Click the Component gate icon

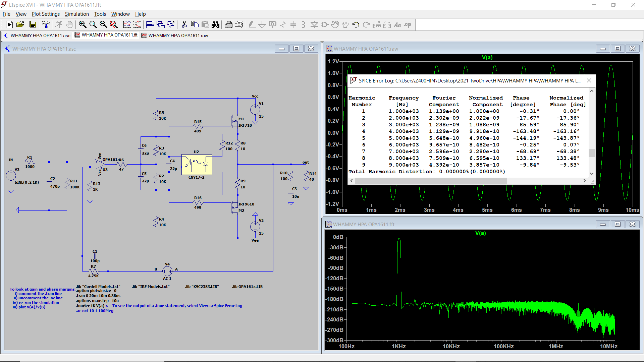(x=324, y=24)
